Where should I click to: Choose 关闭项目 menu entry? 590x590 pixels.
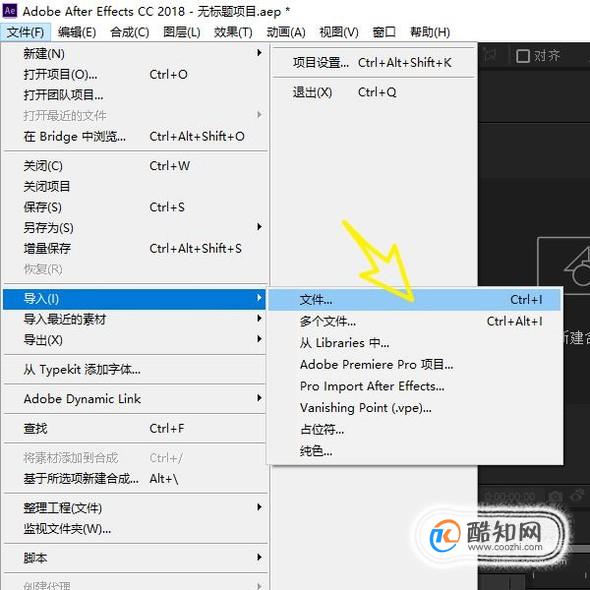(135, 186)
